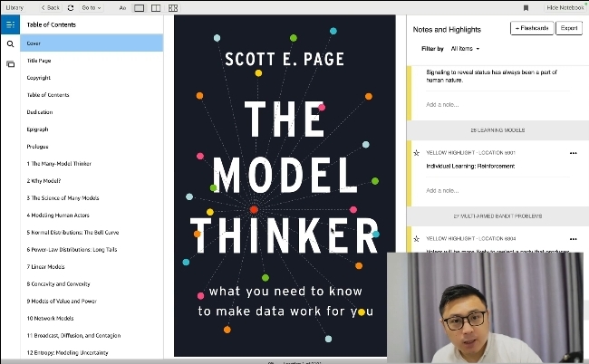
Task: Go to Library
Action: pos(14,7)
